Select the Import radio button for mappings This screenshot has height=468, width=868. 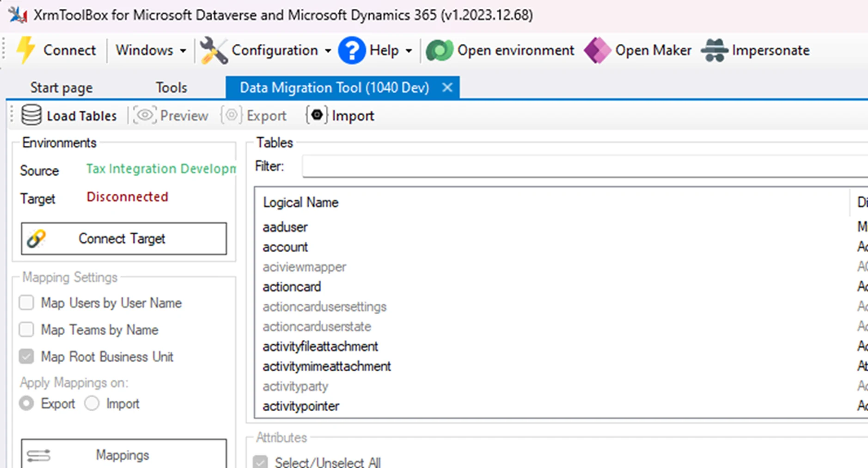[92, 403]
